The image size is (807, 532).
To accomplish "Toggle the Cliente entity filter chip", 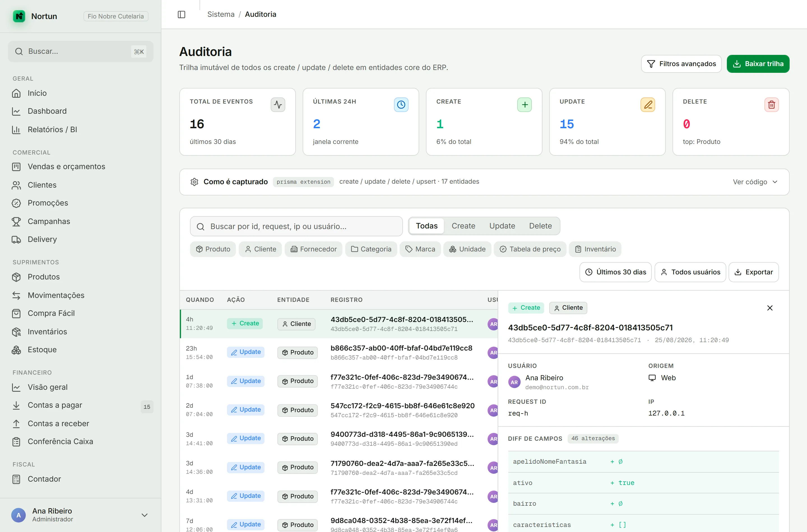I will click(x=260, y=249).
